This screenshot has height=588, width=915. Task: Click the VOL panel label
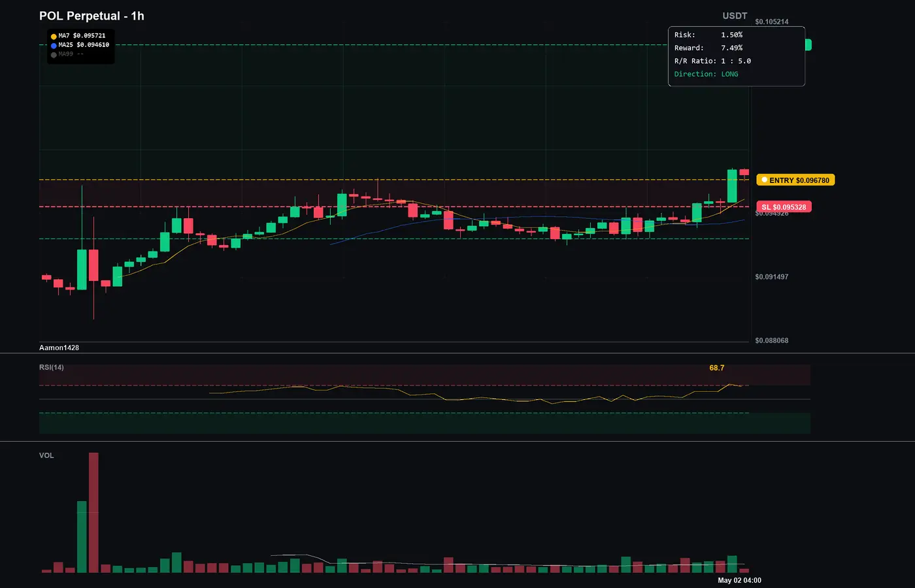pos(46,455)
